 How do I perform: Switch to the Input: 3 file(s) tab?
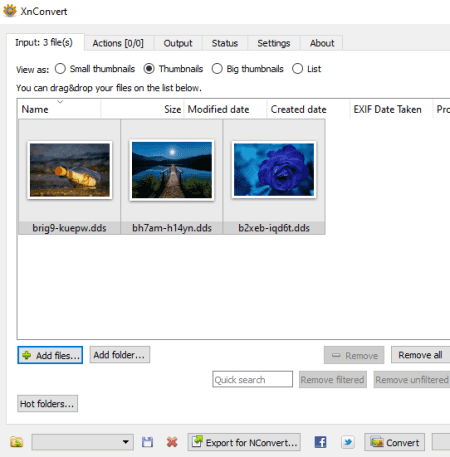pyautogui.click(x=45, y=42)
